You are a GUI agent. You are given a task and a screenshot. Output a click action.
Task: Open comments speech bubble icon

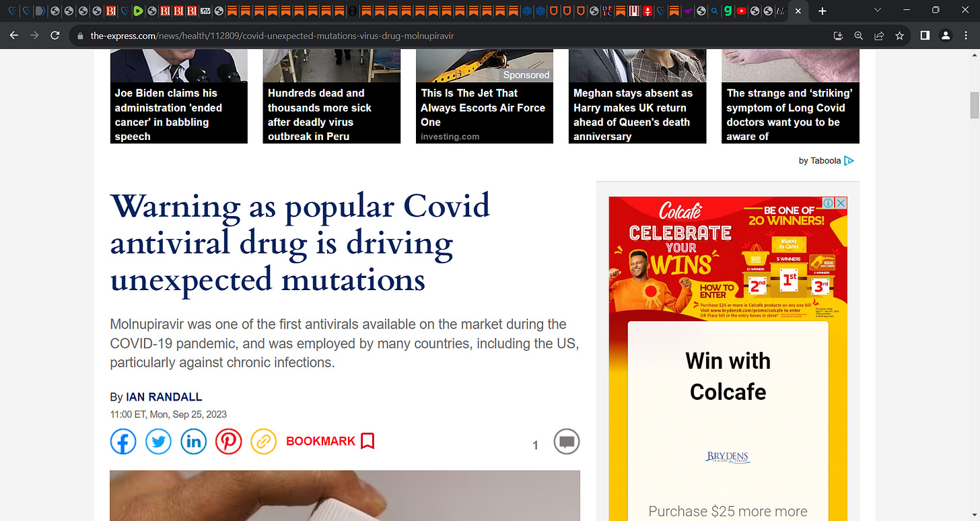click(x=567, y=442)
